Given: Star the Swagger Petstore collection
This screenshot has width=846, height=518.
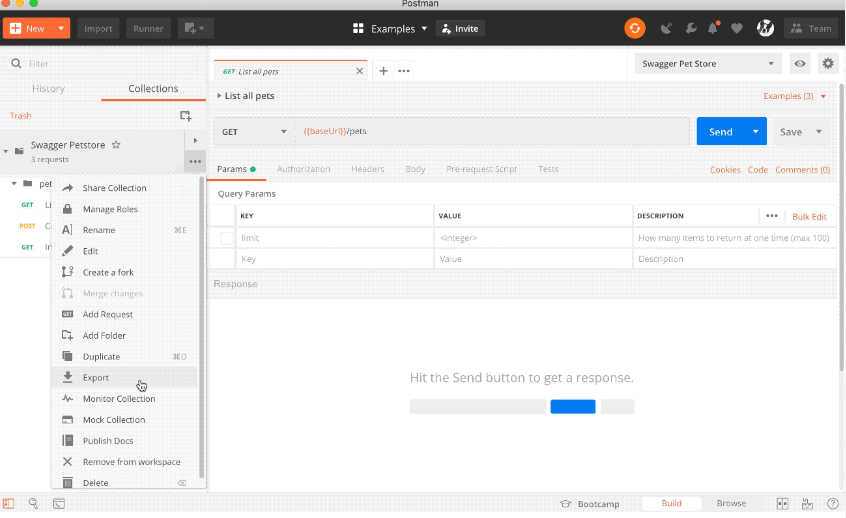Looking at the screenshot, I should point(115,145).
